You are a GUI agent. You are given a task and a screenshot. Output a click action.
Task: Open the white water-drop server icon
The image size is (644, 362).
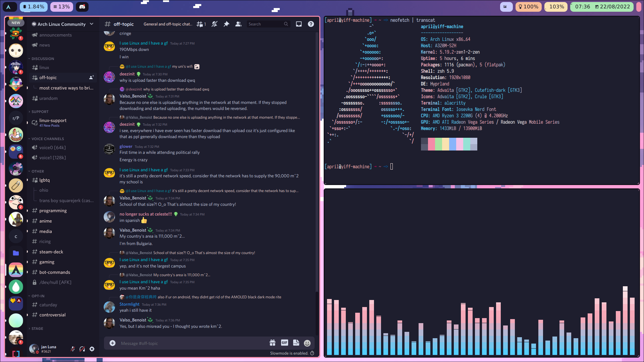16,287
